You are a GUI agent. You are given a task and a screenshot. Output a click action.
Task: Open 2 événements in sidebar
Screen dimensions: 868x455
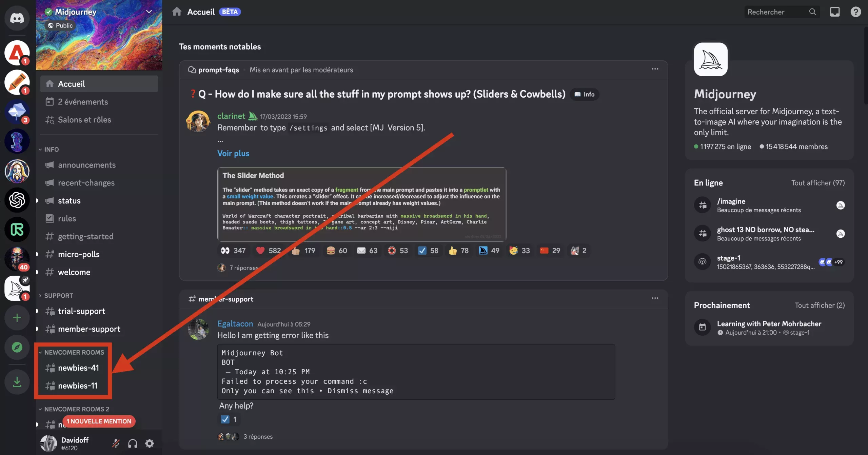click(x=99, y=102)
